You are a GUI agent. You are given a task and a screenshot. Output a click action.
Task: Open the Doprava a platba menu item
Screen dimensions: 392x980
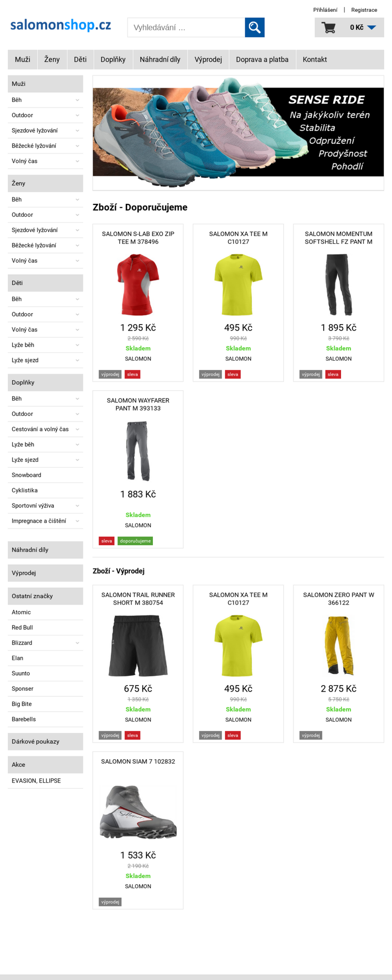pyautogui.click(x=262, y=60)
